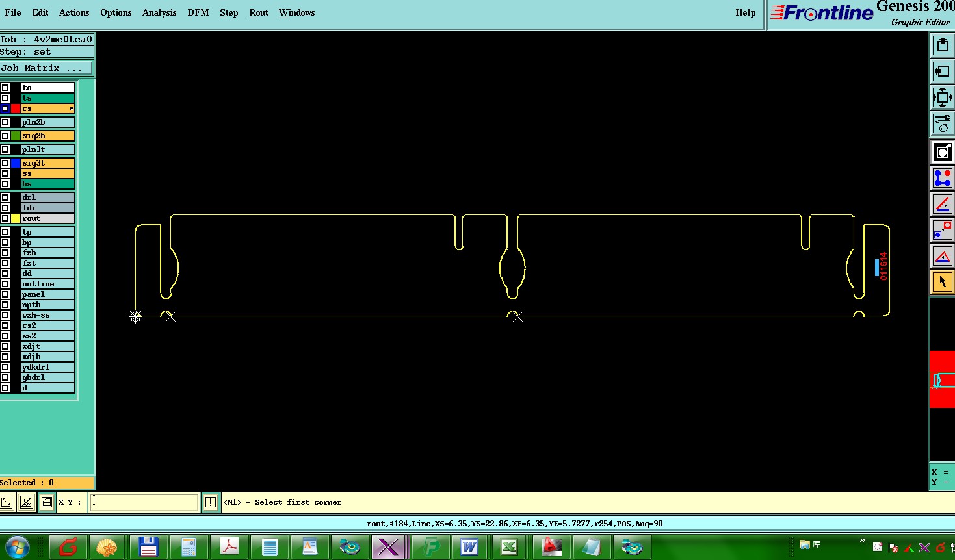955x560 pixels.
Task: Click the red triangle snap icon
Action: [942, 256]
